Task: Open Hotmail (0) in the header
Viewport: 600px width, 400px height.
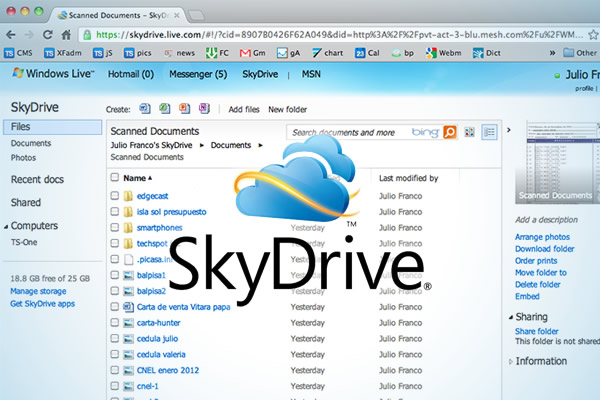Action: click(x=131, y=74)
